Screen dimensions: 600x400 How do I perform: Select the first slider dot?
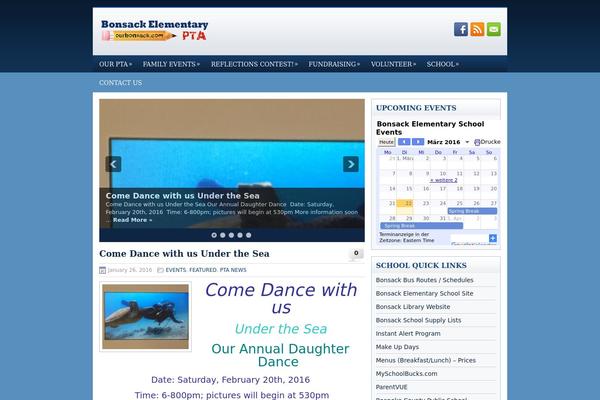pyautogui.click(x=214, y=235)
